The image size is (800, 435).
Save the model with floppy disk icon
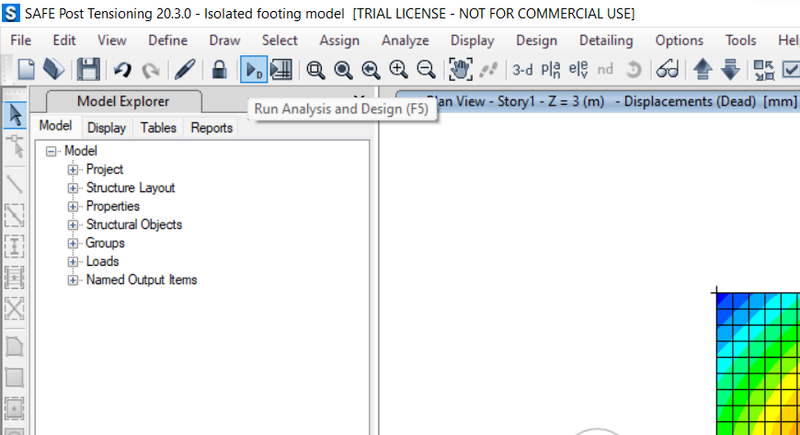[88, 69]
